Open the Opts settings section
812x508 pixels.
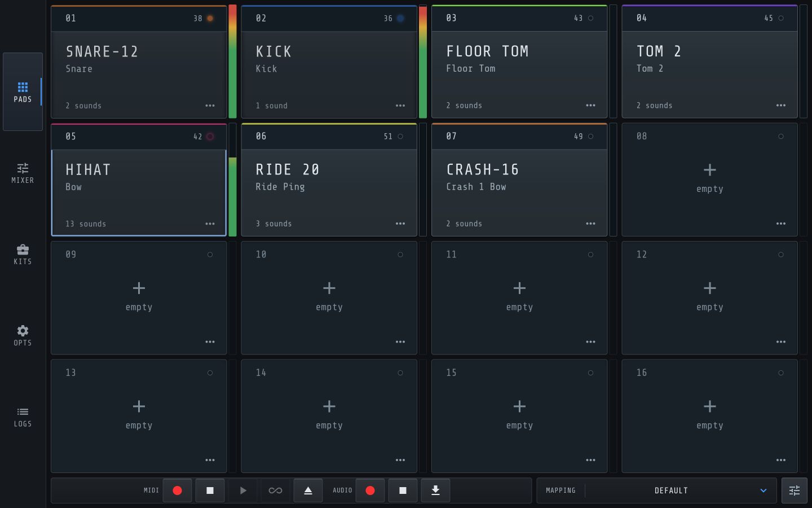point(23,336)
